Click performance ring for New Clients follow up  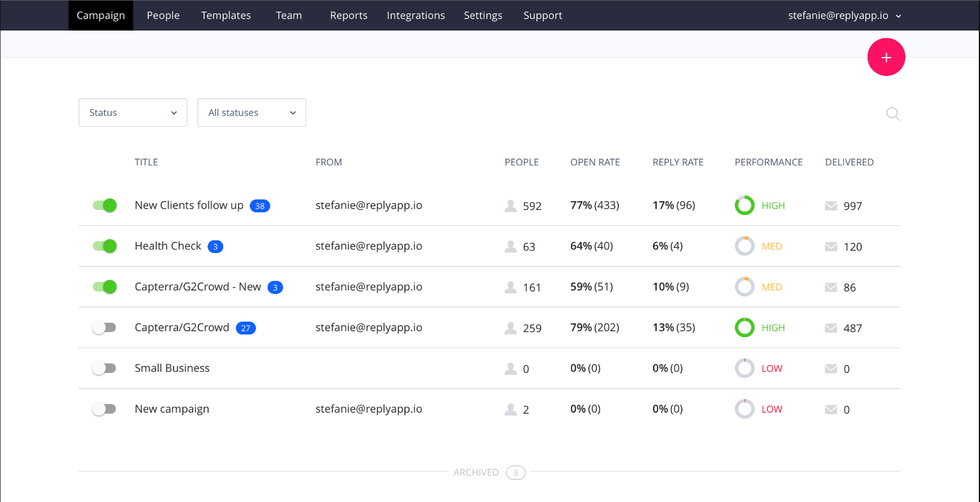click(x=744, y=205)
